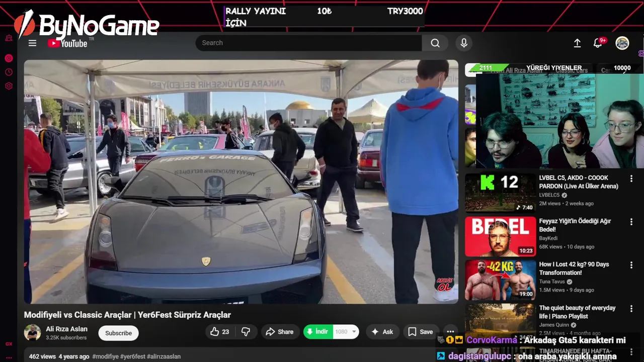Image resolution: width=644 pixels, height=362 pixels.
Task: Click into the YouTube search field
Action: click(308, 43)
